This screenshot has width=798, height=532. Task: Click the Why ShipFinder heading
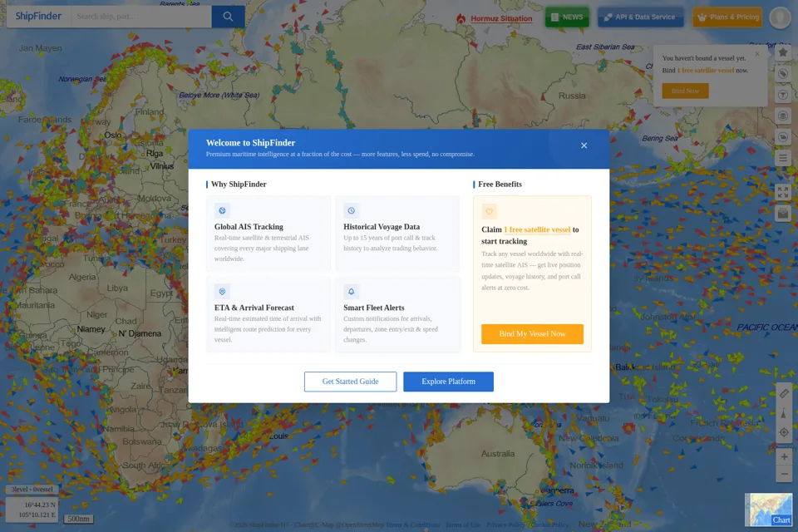pyautogui.click(x=239, y=185)
